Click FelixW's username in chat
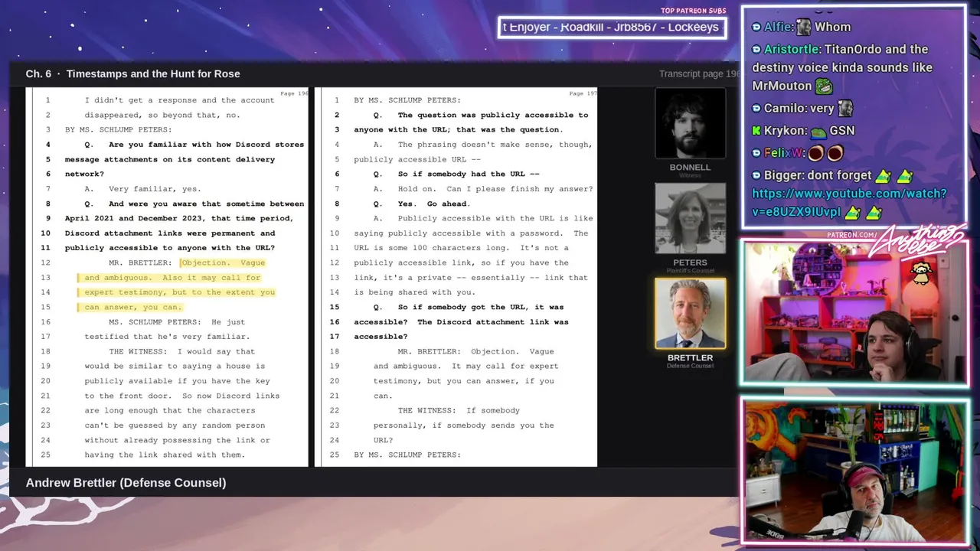Image resolution: width=980 pixels, height=551 pixels. tap(783, 153)
